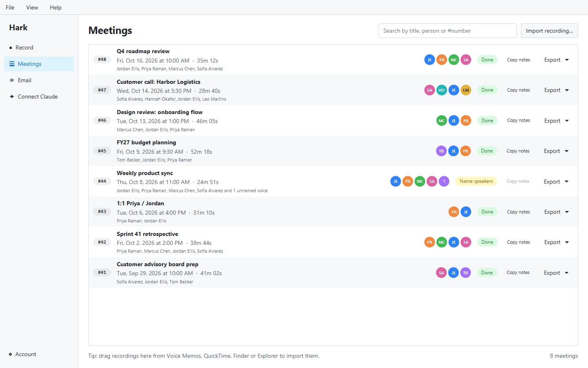Click the meeting search field
Image resolution: width=588 pixels, height=368 pixels.
click(x=448, y=31)
